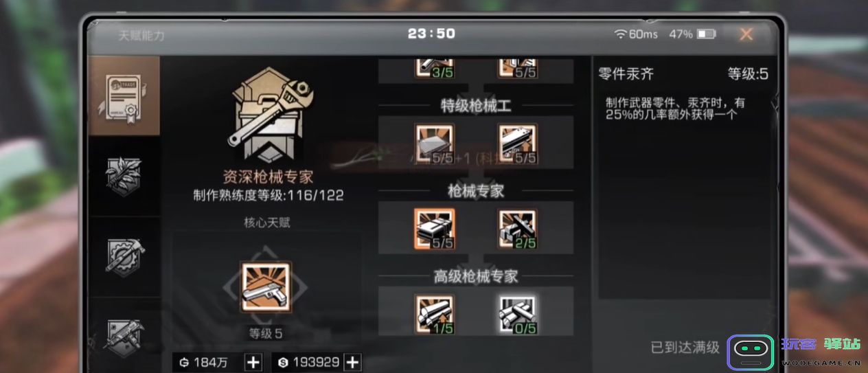Select the top row right talent at 5/5
This screenshot has height=373, width=868.
click(517, 68)
